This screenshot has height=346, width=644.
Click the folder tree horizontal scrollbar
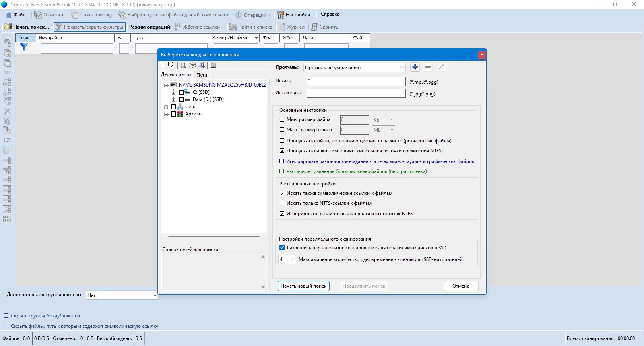click(214, 237)
